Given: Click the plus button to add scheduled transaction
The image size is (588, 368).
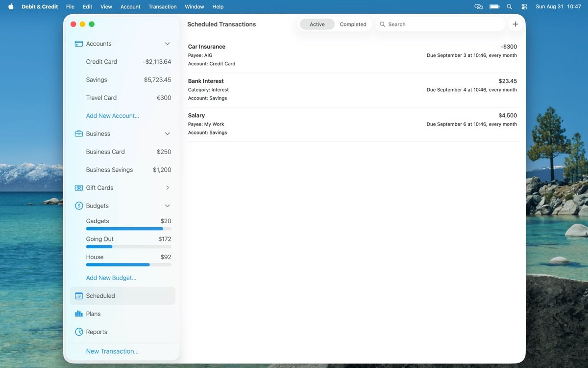Looking at the screenshot, I should (515, 24).
